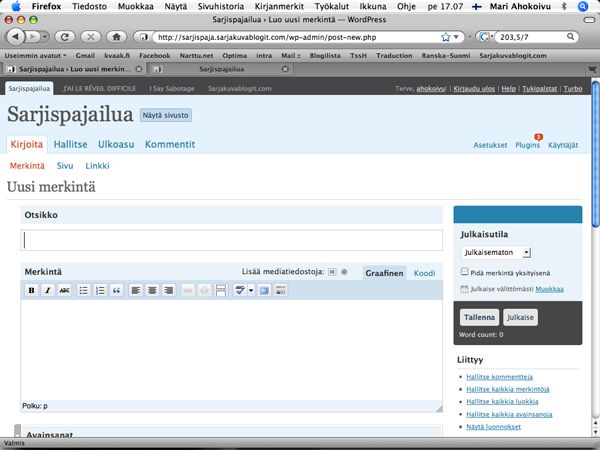The width and height of the screenshot is (600, 450).
Task: Add an image via media icon
Action: pos(332,272)
